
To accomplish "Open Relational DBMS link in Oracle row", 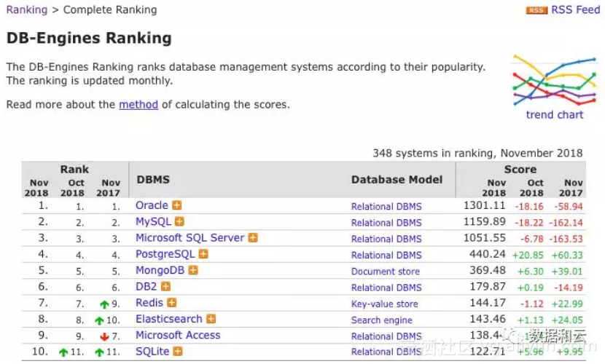I will click(386, 207).
